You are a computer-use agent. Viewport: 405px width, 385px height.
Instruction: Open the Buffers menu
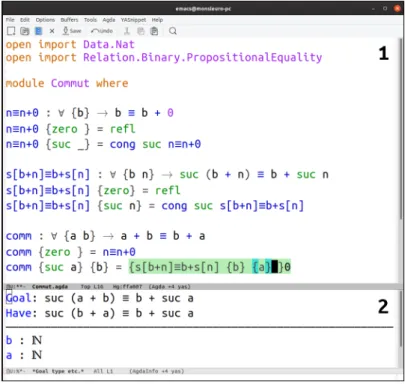point(69,20)
